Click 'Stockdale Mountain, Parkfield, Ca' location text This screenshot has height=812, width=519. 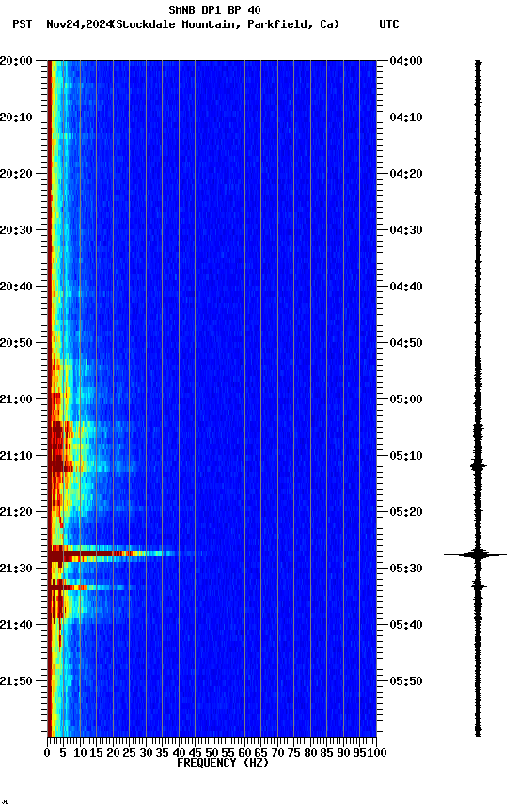[x=226, y=24]
